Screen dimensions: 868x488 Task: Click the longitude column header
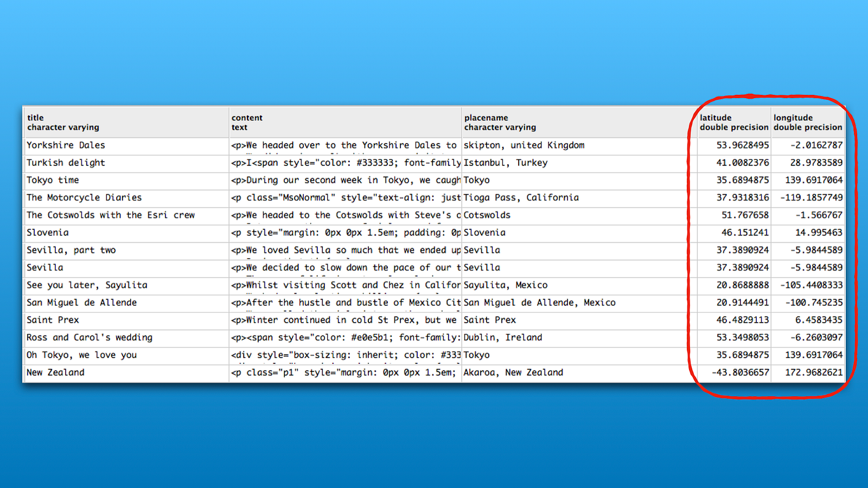[x=808, y=123]
